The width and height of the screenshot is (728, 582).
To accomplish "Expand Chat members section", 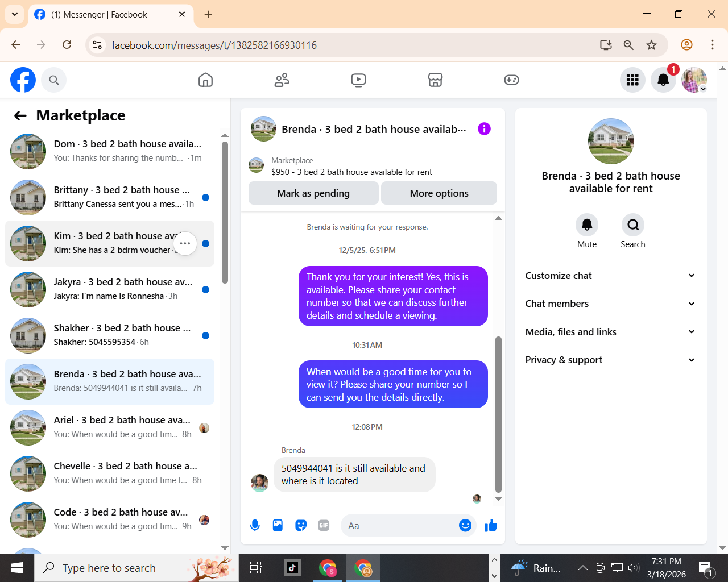I will click(610, 304).
